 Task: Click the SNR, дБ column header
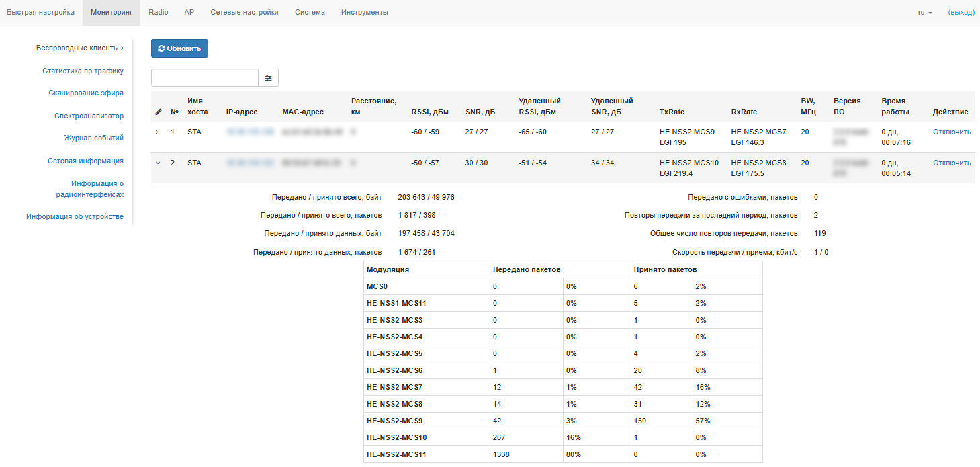click(480, 112)
